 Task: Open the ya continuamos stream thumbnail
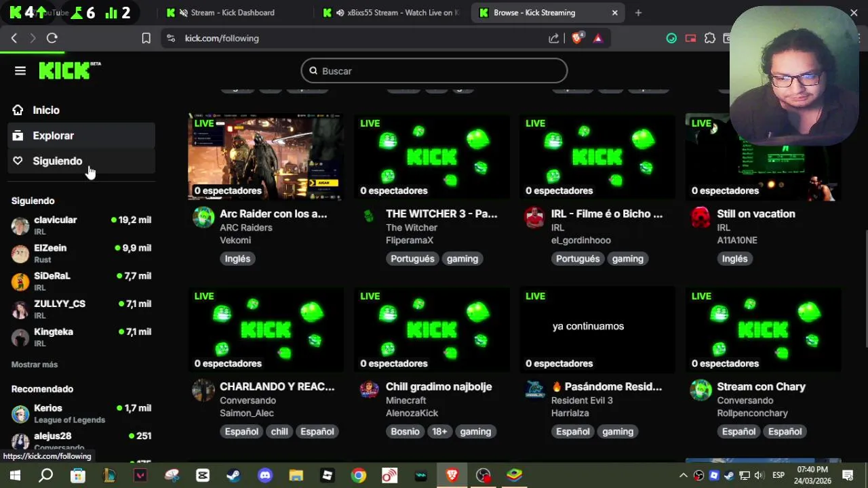(597, 329)
